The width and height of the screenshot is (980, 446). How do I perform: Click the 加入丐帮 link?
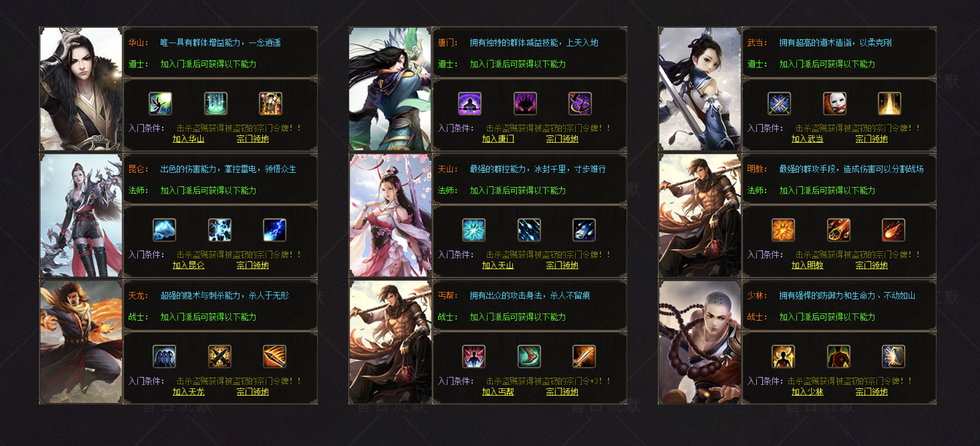498,391
